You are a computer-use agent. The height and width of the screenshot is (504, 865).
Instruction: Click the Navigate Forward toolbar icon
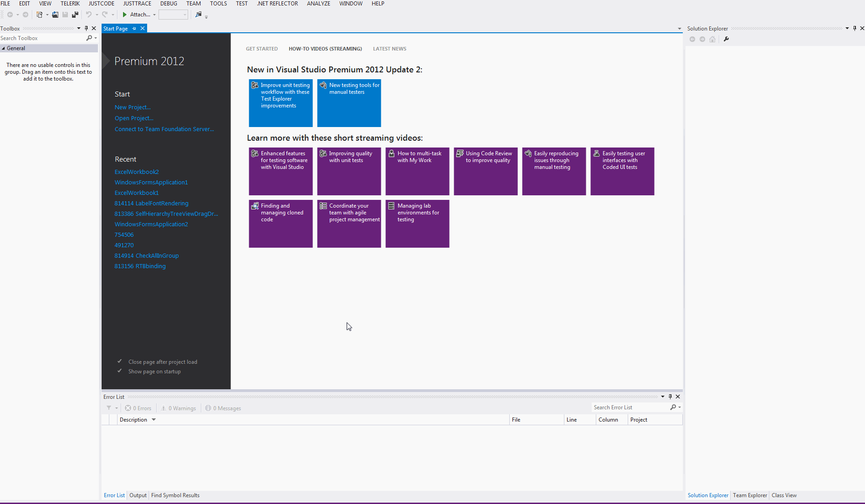tap(26, 15)
